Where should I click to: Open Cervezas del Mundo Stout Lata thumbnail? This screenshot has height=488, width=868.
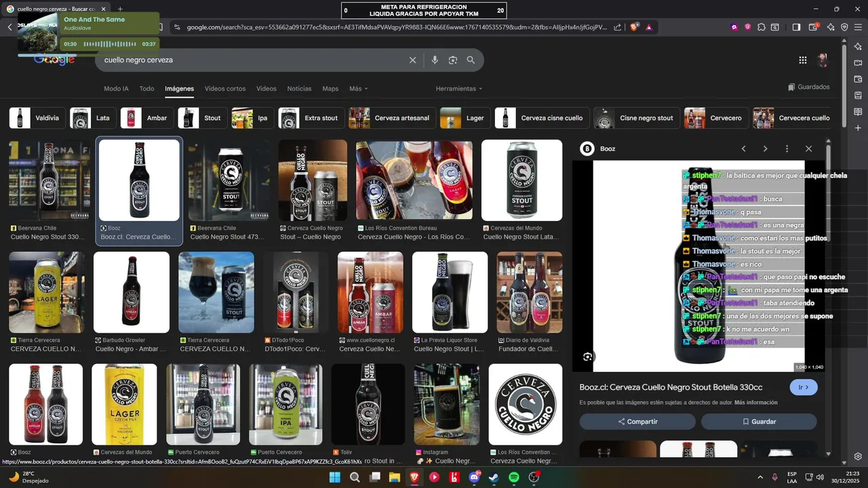click(521, 180)
